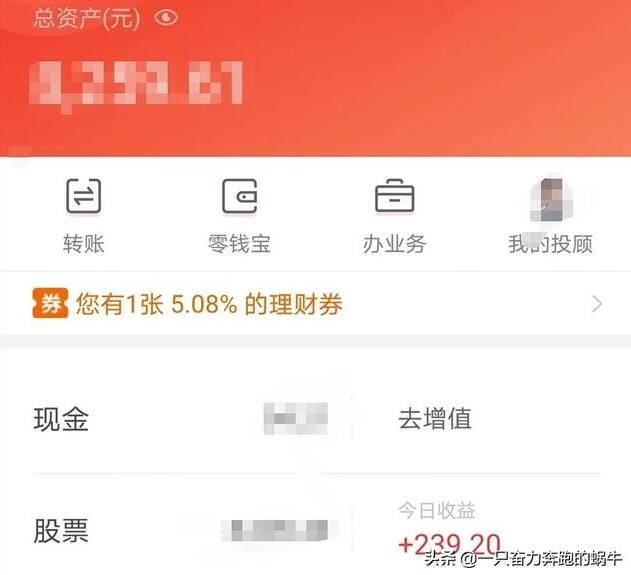Expand the coupon banner chevron arrow
The width and height of the screenshot is (631, 575).
point(597,304)
